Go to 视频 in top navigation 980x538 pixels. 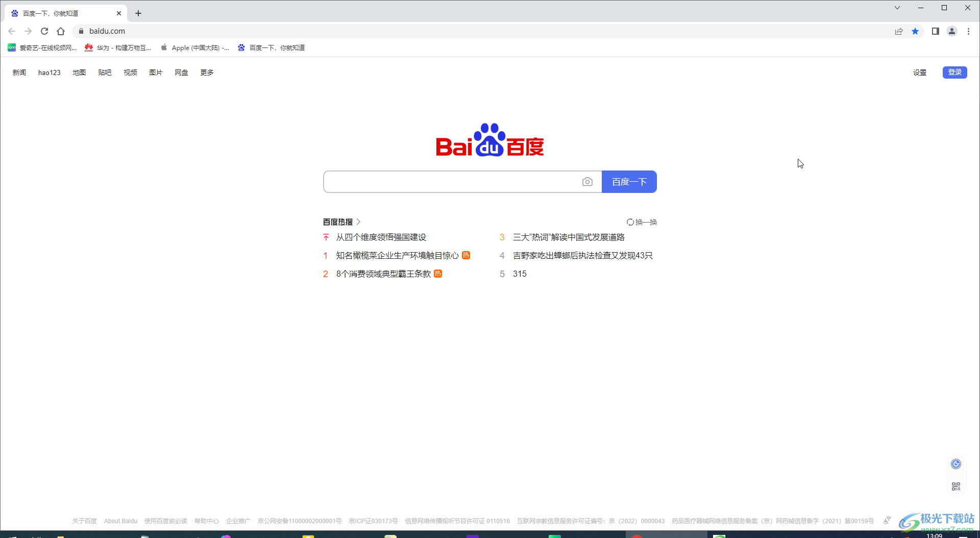pyautogui.click(x=130, y=72)
